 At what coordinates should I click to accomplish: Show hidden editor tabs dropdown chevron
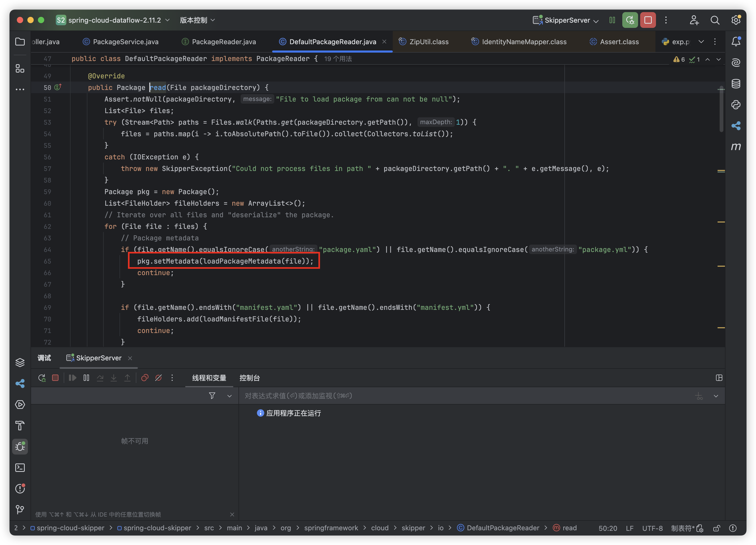pyautogui.click(x=701, y=42)
